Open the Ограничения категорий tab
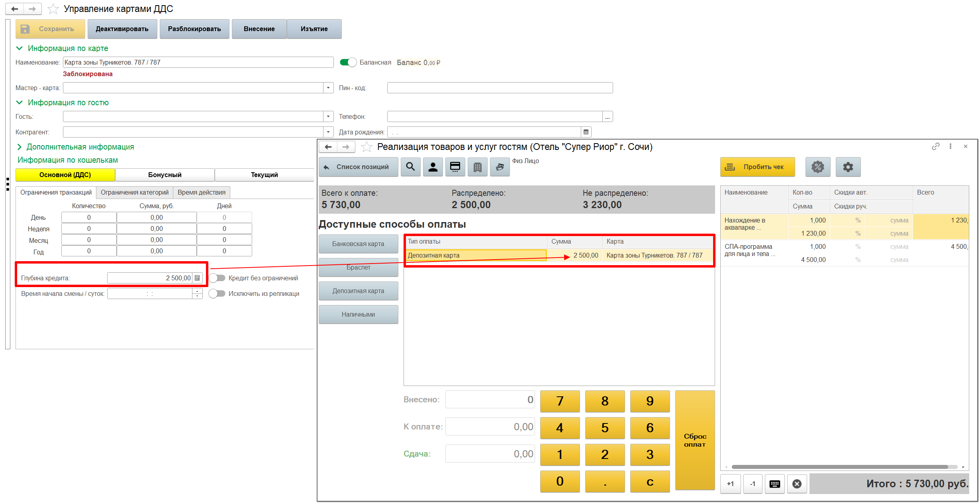Image resolution: width=980 pixels, height=504 pixels. pos(135,192)
